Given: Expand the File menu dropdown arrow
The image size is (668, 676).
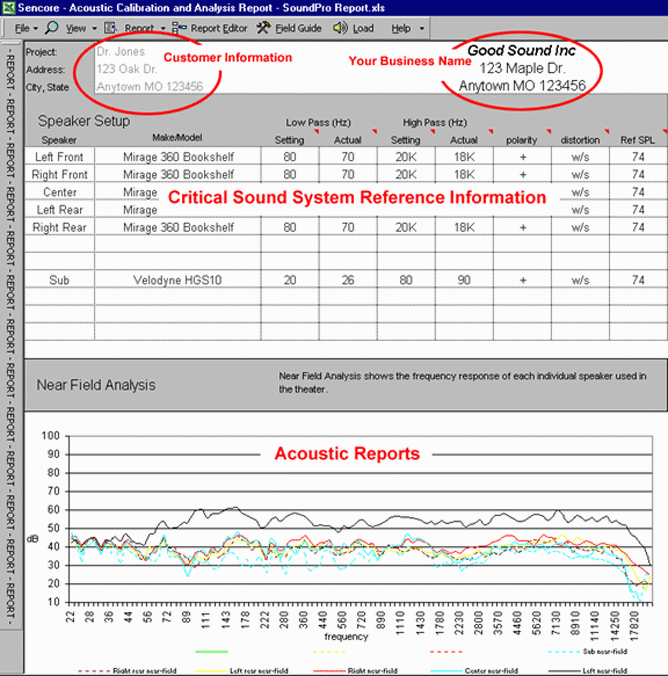Looking at the screenshot, I should point(36,29).
